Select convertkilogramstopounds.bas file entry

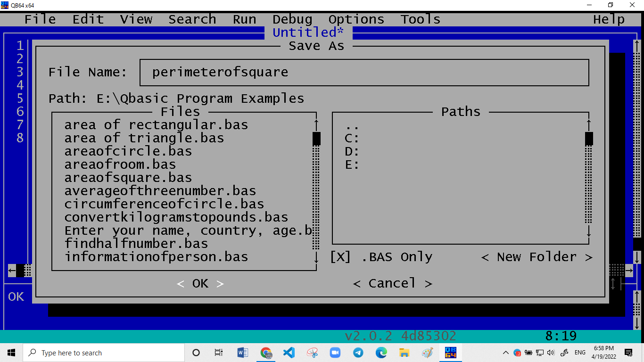click(176, 217)
